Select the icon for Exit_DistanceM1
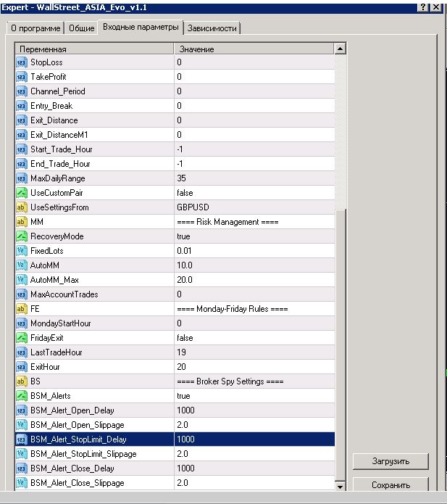447x504 pixels. coord(22,135)
